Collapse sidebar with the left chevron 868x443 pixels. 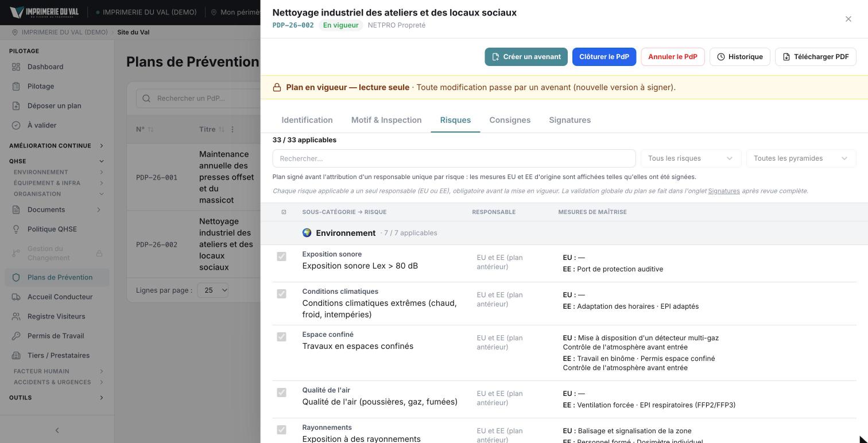click(57, 430)
